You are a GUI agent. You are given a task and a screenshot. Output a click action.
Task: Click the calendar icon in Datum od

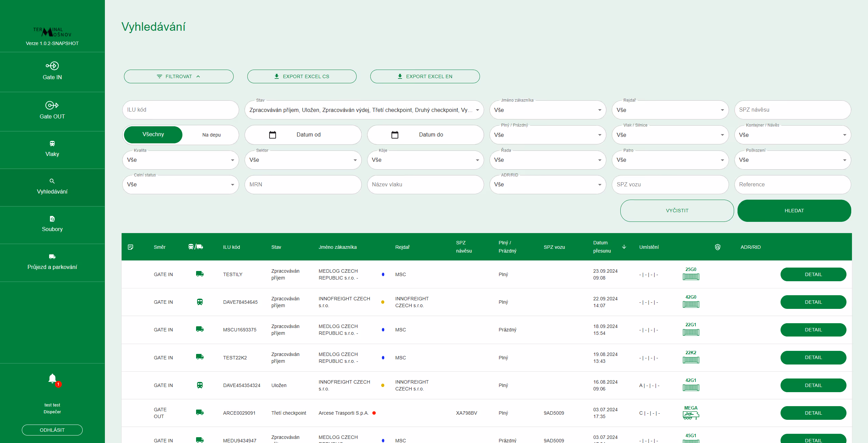click(x=273, y=135)
